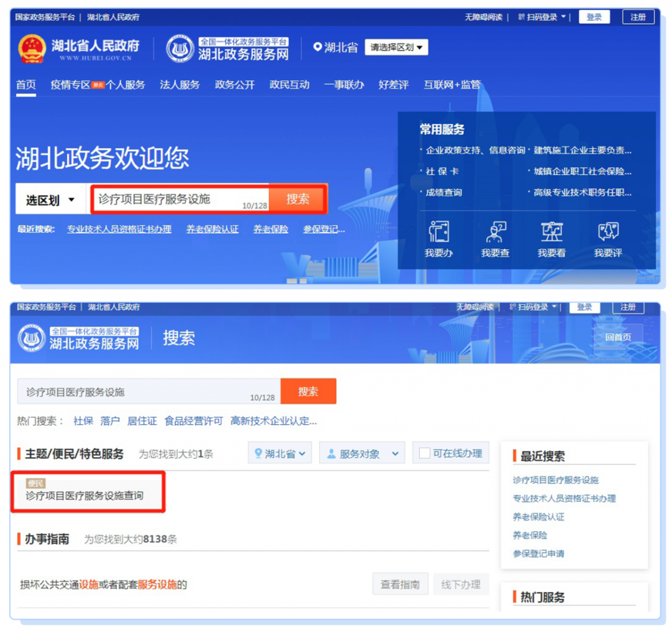Click the 线下办理 button
This screenshot has width=672, height=633.
(x=461, y=584)
